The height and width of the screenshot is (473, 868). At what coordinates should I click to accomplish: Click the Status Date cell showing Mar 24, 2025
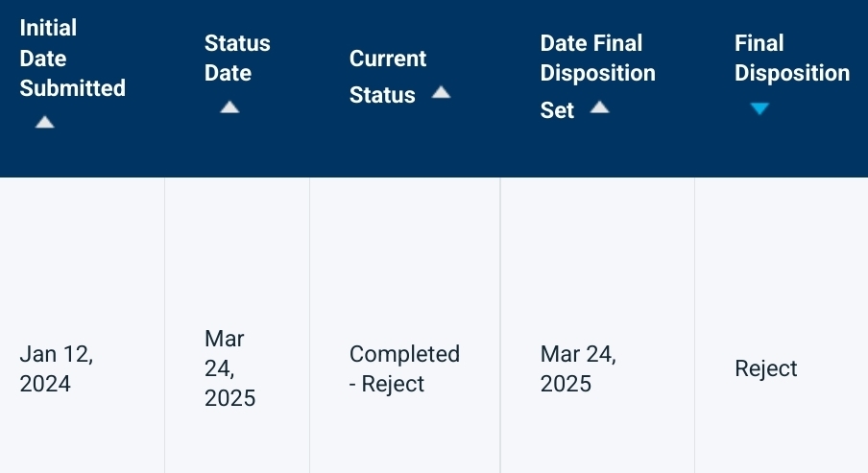tap(229, 368)
